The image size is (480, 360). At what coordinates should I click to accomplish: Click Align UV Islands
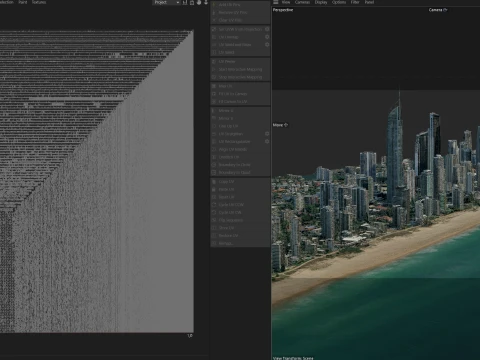tap(240, 149)
